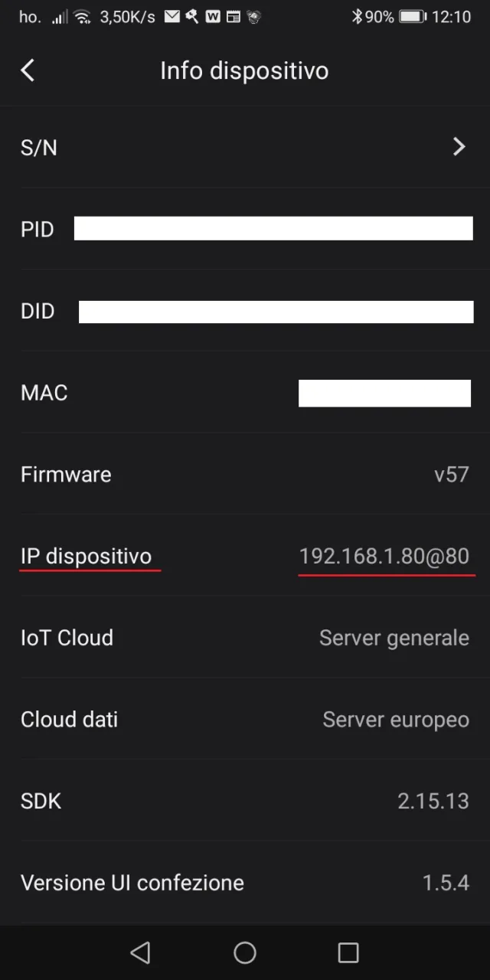Select the Cloud dati Server europeo row
Image resolution: width=490 pixels, height=980 pixels.
pyautogui.click(x=395, y=719)
